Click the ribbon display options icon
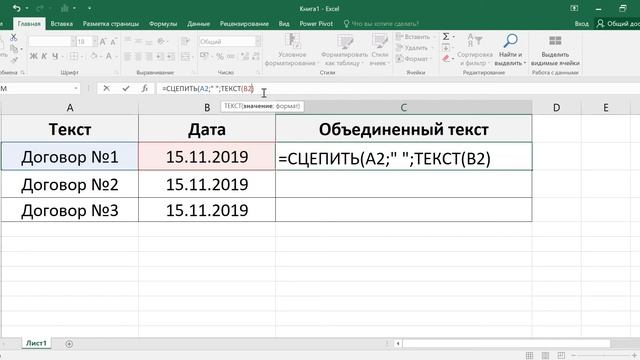The height and width of the screenshot is (360, 640). point(574,8)
